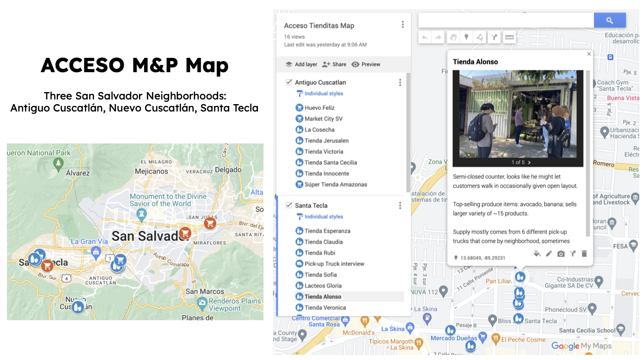This screenshot has height=360, width=644.
Task: Click the layers panel scrollbar
Action: pos(408,132)
